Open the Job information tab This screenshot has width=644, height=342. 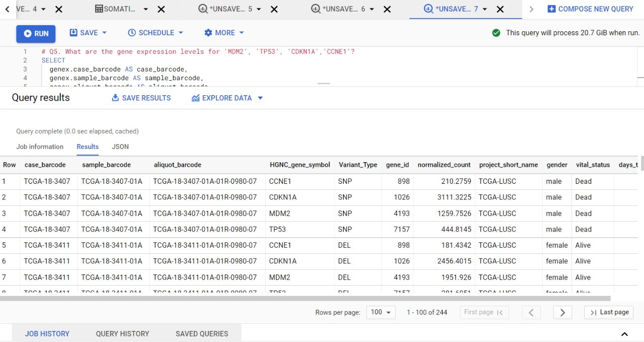[39, 147]
